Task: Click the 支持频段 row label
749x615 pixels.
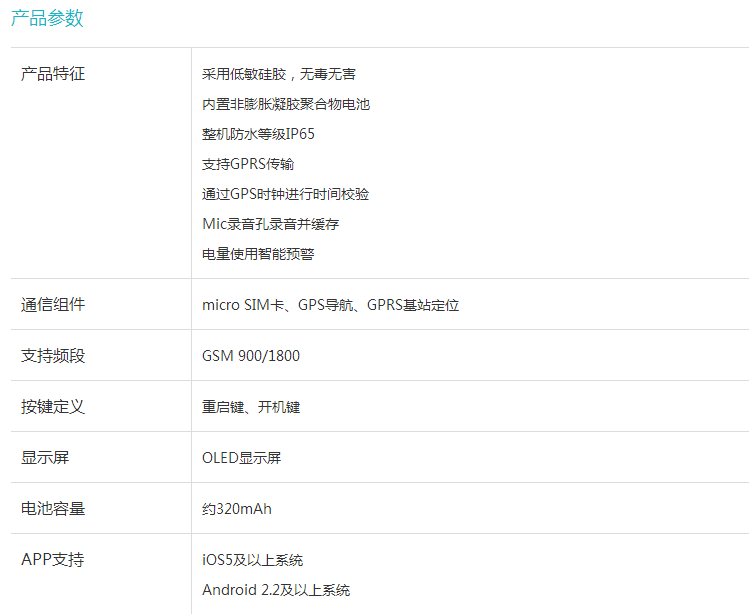Action: click(x=53, y=356)
